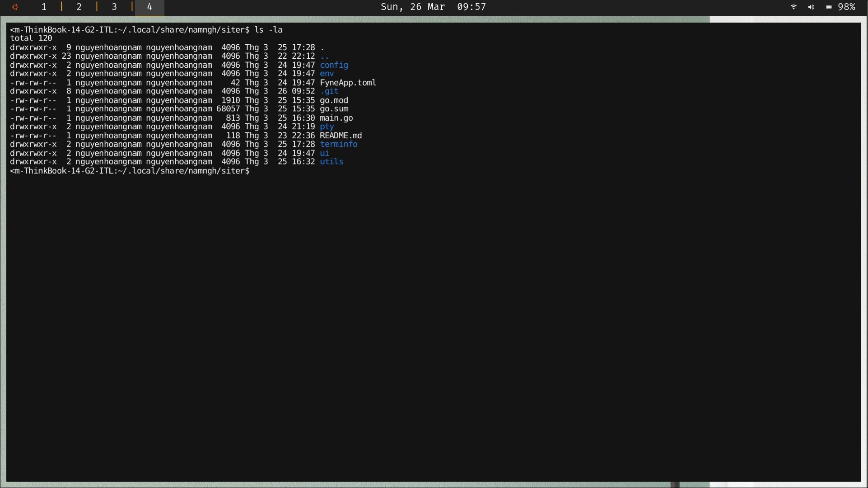Switch to workspace 1
The width and height of the screenshot is (868, 488).
[44, 7]
